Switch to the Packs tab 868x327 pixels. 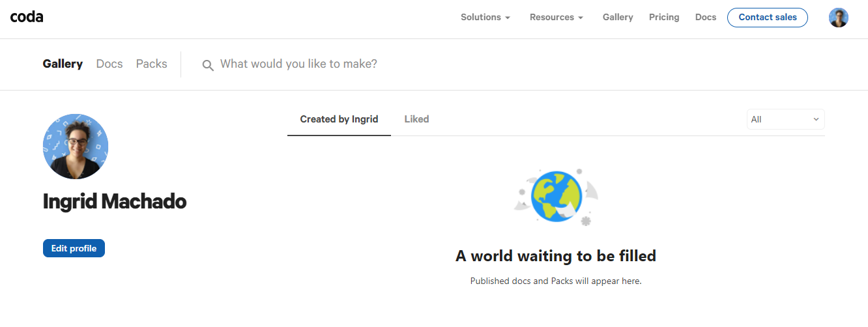tap(151, 64)
